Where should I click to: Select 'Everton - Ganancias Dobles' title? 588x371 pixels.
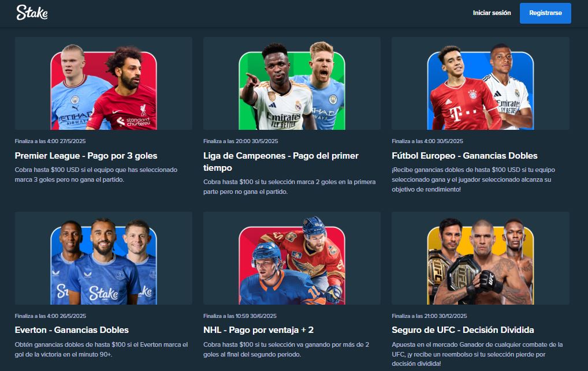pos(72,330)
